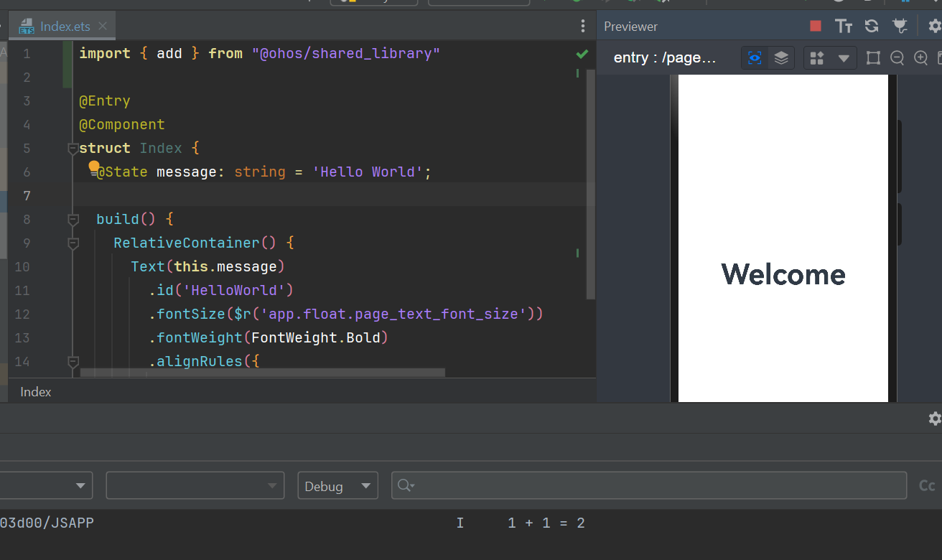Click the lightbulb hint on line 6
Screen dimensions: 942x560
(x=94, y=167)
